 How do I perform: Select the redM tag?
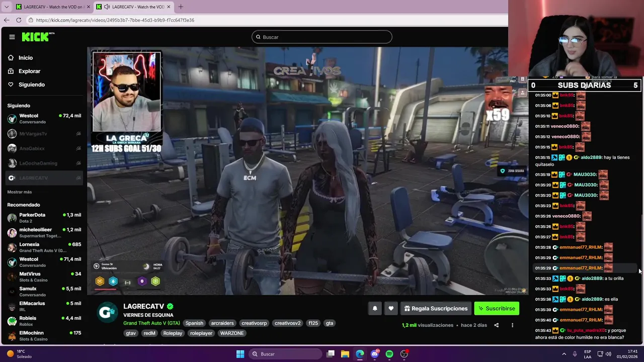click(x=149, y=333)
